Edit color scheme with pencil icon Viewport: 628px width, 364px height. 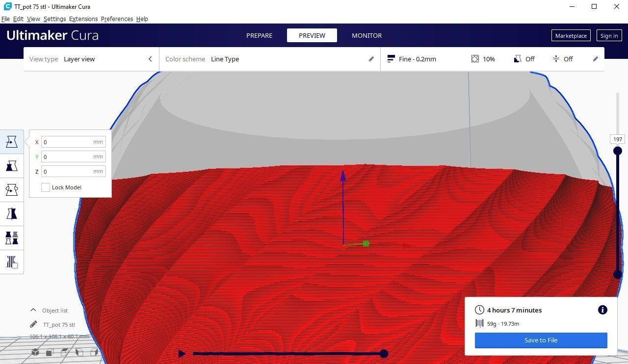(371, 59)
